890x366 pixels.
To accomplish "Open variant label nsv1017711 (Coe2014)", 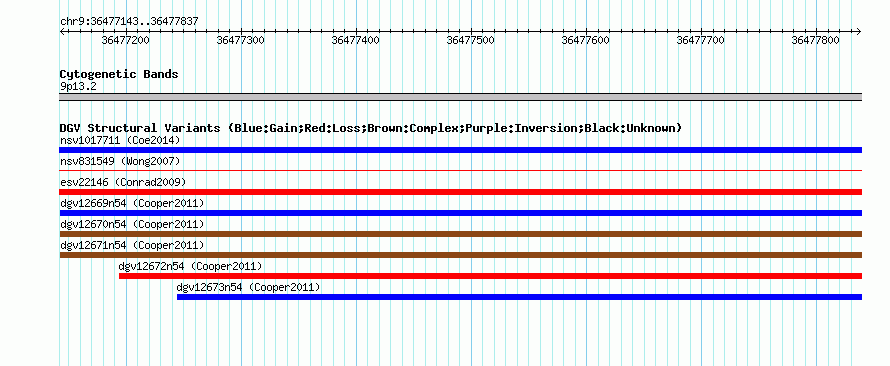I will (120, 140).
